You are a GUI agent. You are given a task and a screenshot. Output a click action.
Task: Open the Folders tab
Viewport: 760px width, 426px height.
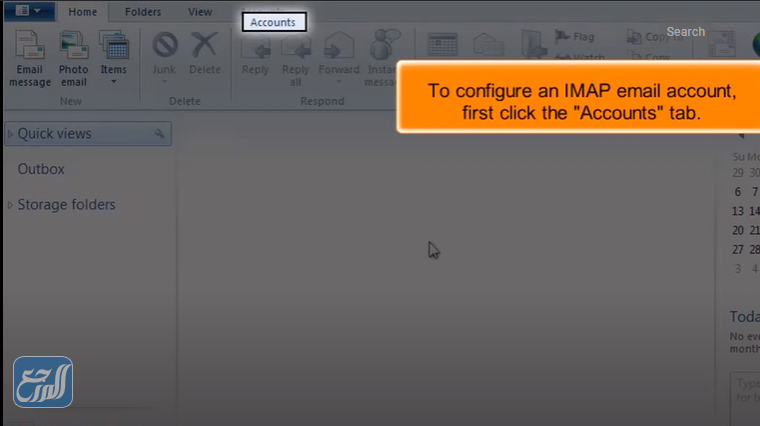coord(143,12)
